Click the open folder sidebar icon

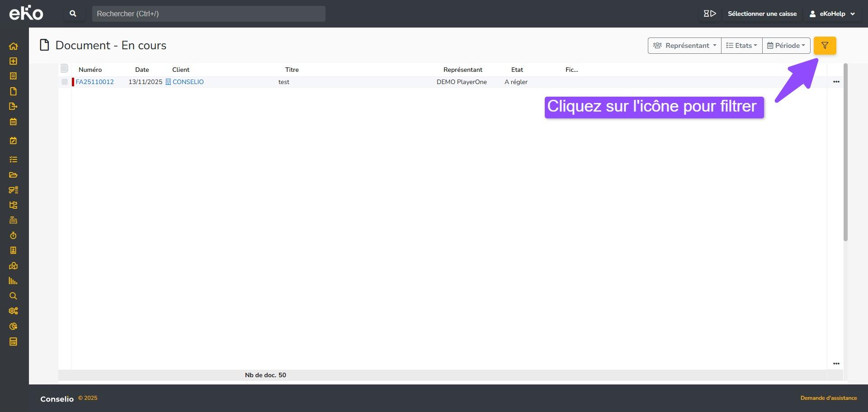click(x=13, y=175)
